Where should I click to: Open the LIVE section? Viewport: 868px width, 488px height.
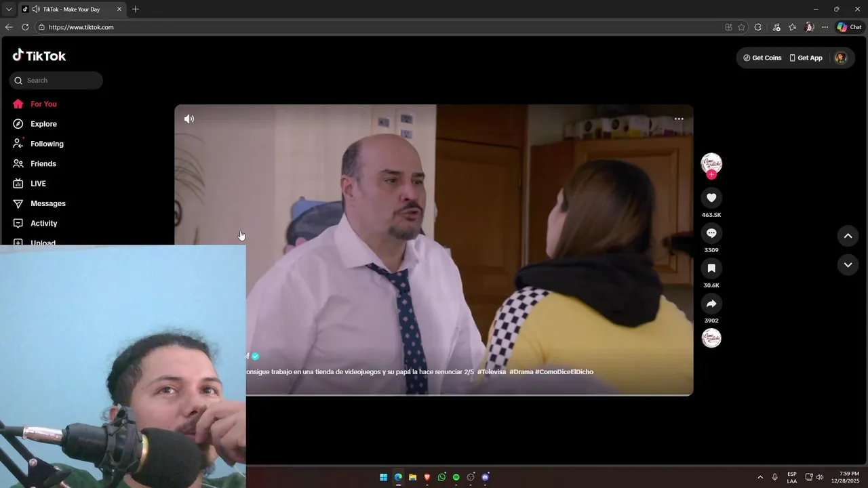pyautogui.click(x=38, y=184)
